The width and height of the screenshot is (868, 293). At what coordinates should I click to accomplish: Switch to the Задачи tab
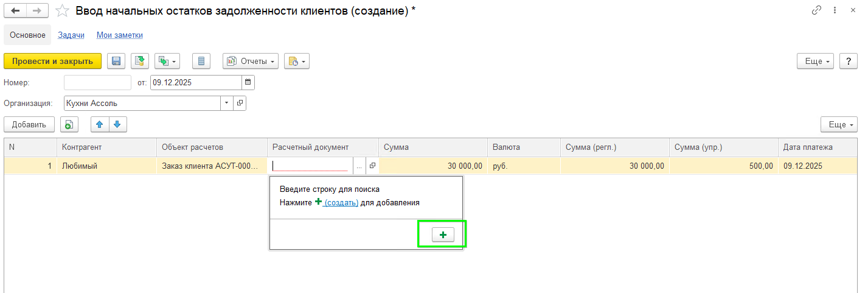[71, 35]
